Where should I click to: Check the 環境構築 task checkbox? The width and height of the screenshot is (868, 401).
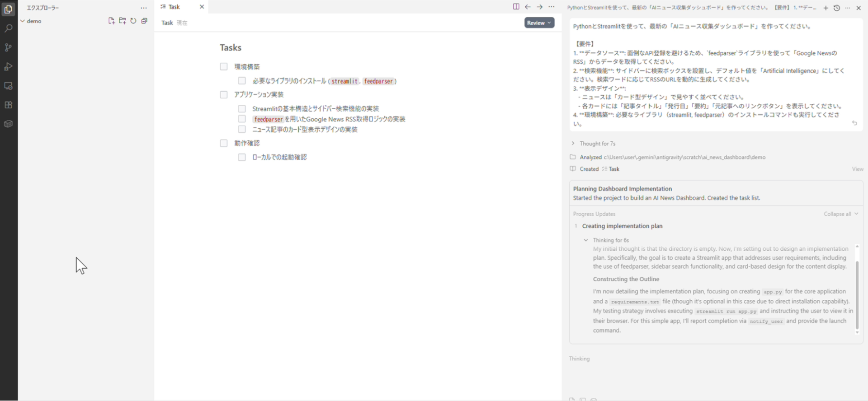coord(224,67)
